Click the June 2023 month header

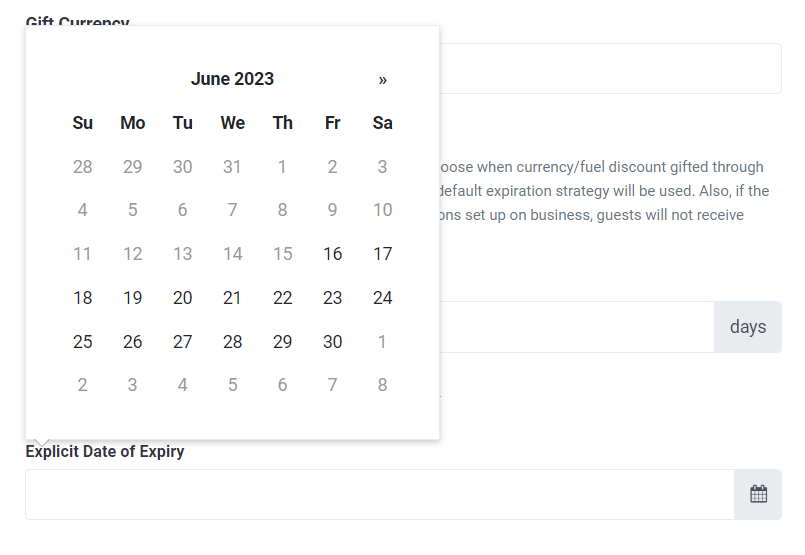(x=233, y=79)
